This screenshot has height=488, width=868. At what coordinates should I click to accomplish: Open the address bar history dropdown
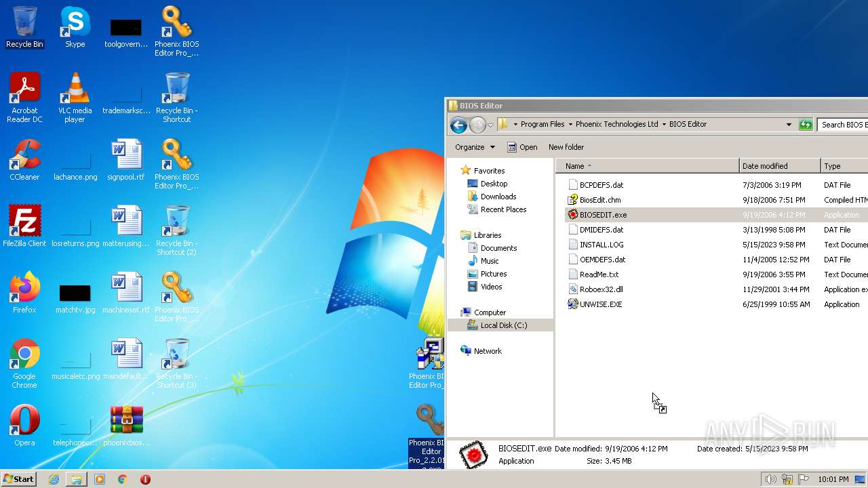789,125
